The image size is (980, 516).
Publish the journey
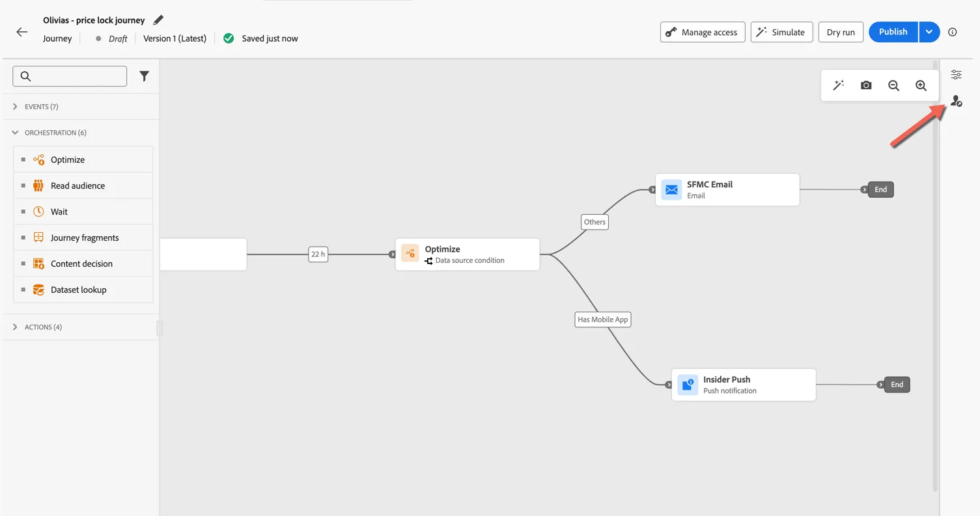click(893, 32)
